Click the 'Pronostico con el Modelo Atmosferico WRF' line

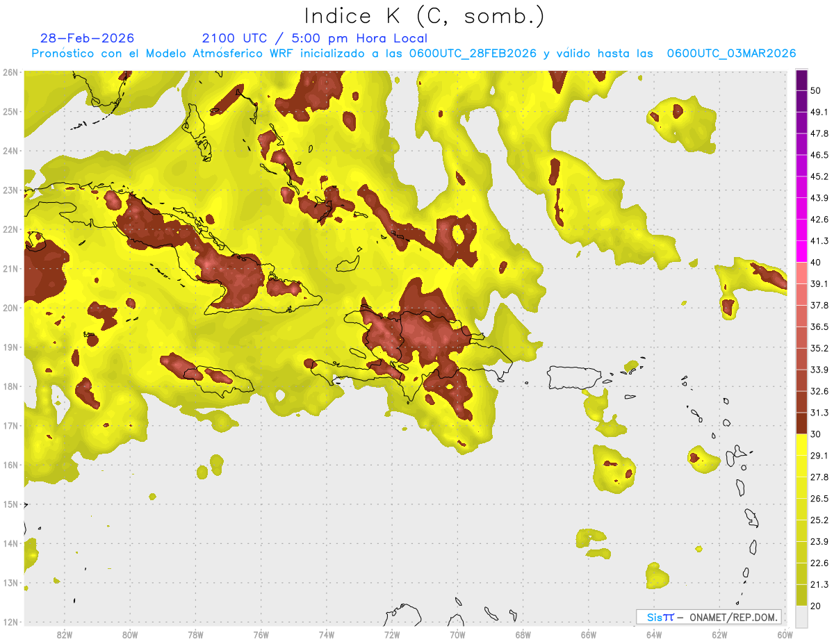click(414, 53)
